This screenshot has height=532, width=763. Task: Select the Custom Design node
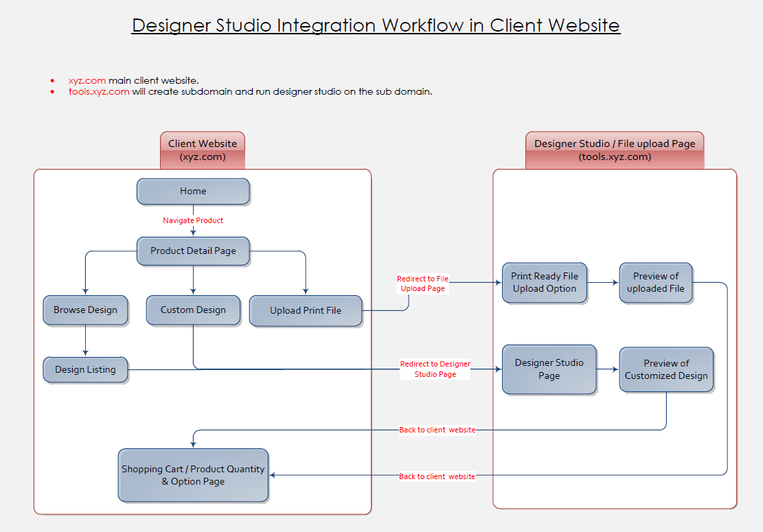tap(193, 310)
